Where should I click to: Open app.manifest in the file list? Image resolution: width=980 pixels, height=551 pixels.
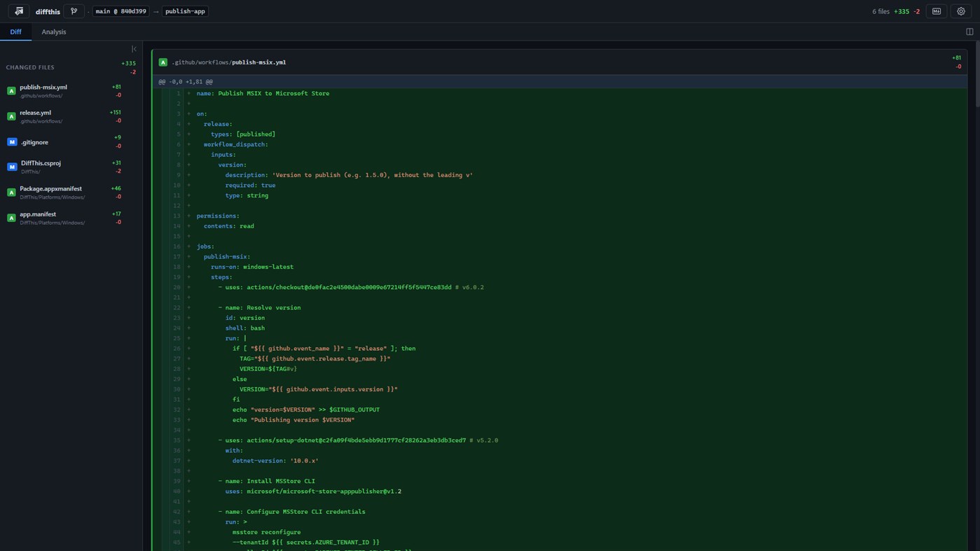click(x=71, y=218)
